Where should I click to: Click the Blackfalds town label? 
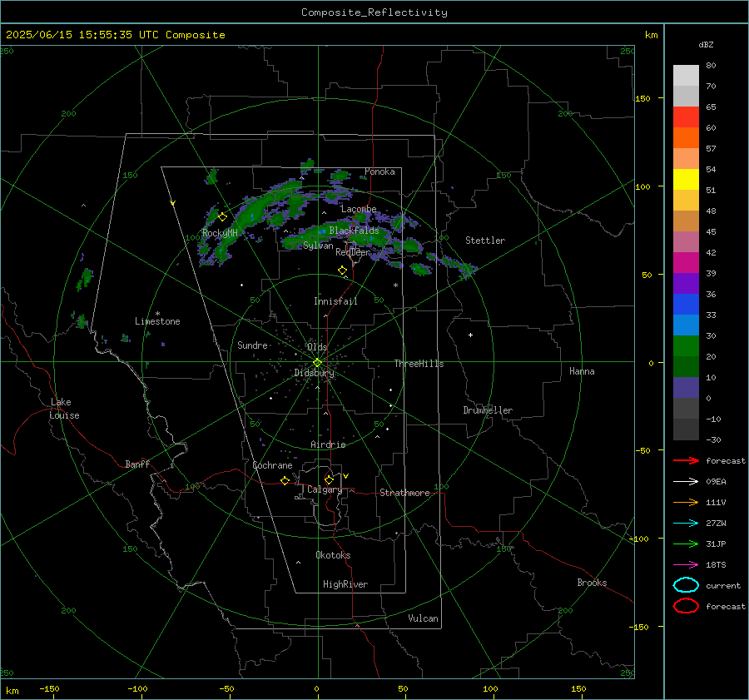point(354,231)
